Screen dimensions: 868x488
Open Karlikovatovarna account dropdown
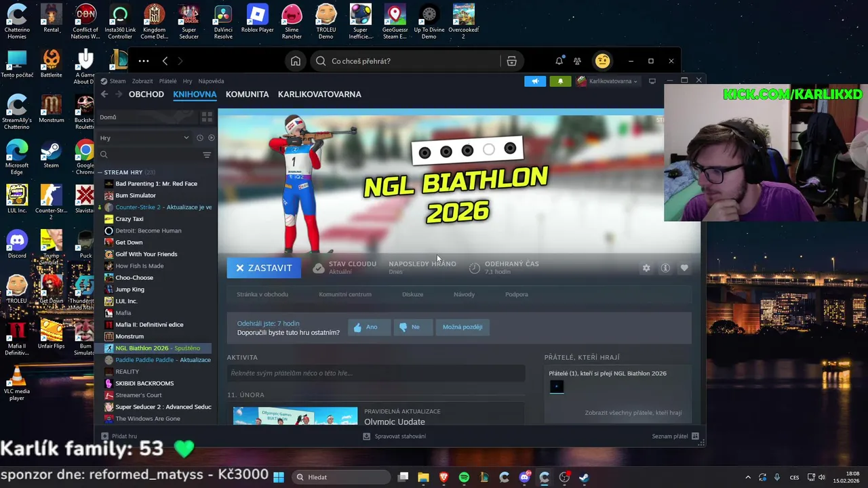[x=608, y=81]
